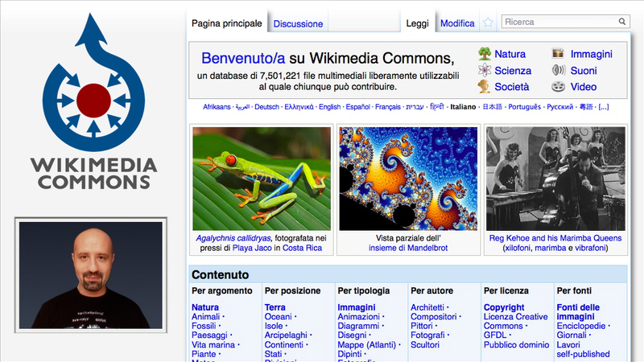Viewport: 644px width, 362px height.
Task: Open the Architetti link
Action: pyautogui.click(x=427, y=307)
